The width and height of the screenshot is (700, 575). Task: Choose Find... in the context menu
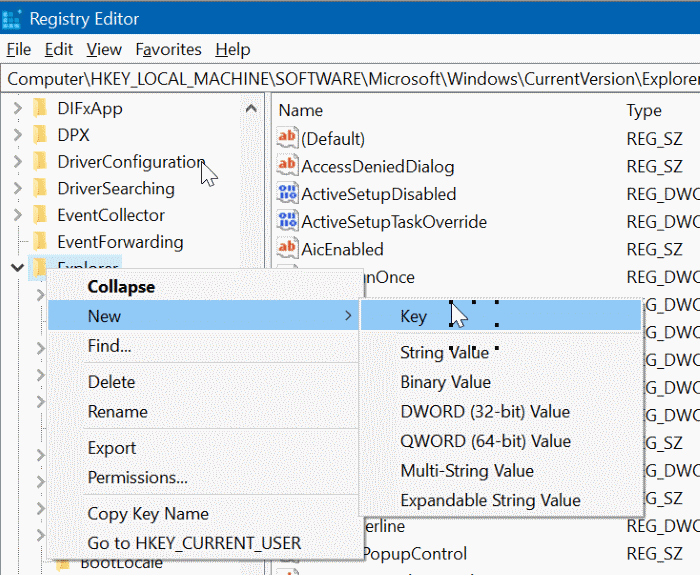(x=203, y=346)
